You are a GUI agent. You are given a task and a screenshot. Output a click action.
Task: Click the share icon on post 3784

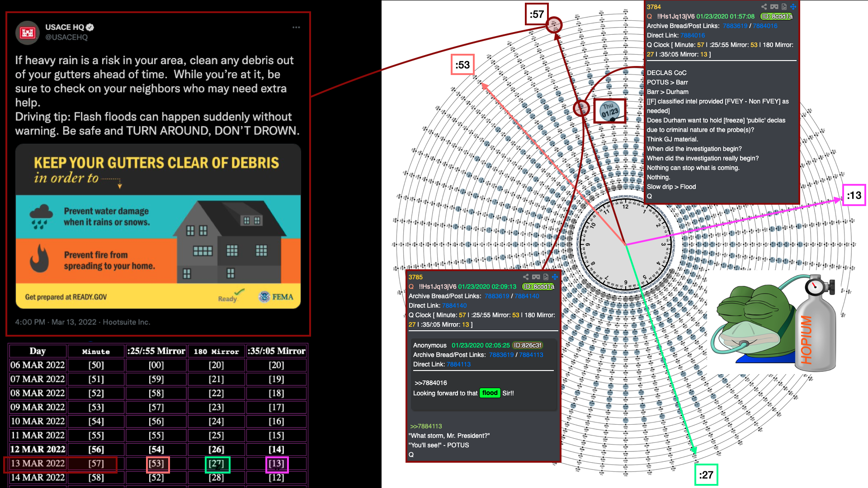(x=764, y=7)
